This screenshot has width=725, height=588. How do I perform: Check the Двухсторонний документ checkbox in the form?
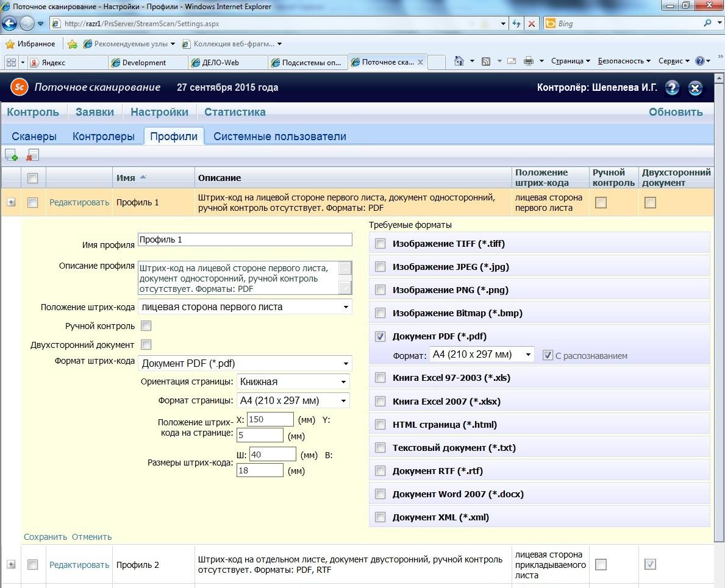tap(146, 345)
